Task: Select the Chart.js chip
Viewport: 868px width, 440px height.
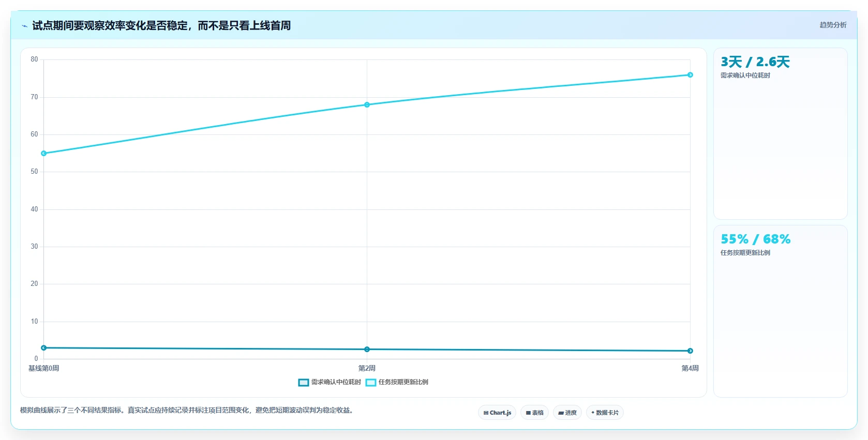Action: coord(497,413)
